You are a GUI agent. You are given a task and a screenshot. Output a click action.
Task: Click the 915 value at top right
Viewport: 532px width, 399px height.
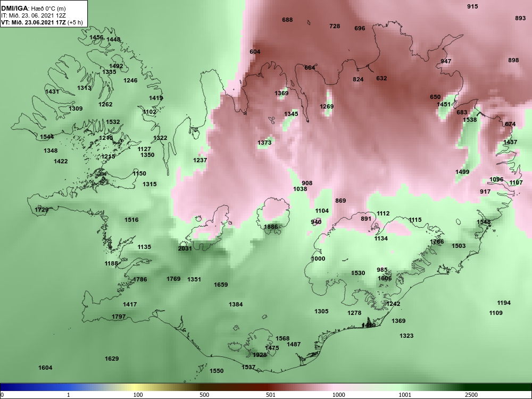(x=472, y=6)
